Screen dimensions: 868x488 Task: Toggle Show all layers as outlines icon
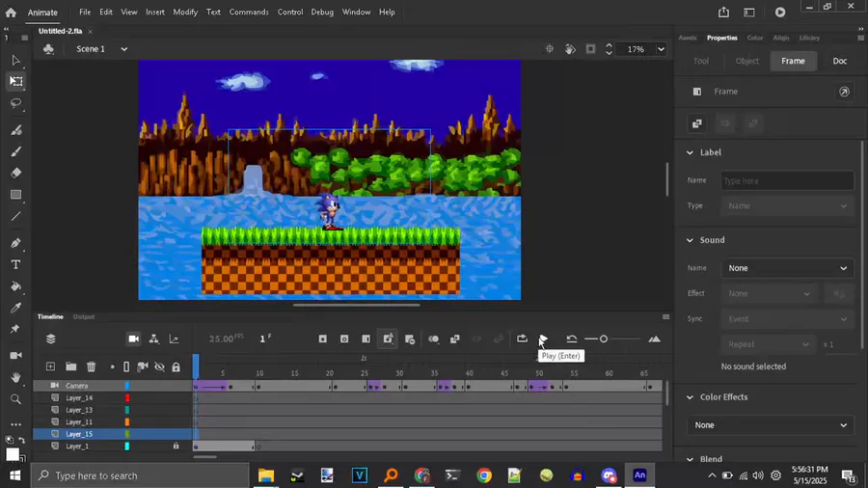point(126,366)
